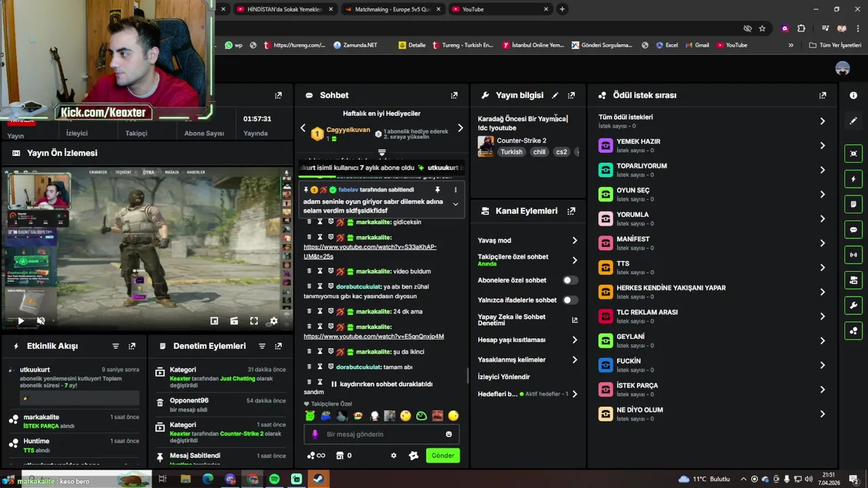Open the youtube link ending E5qnQnxjp4M
The height and width of the screenshot is (488, 868).
pyautogui.click(x=374, y=337)
